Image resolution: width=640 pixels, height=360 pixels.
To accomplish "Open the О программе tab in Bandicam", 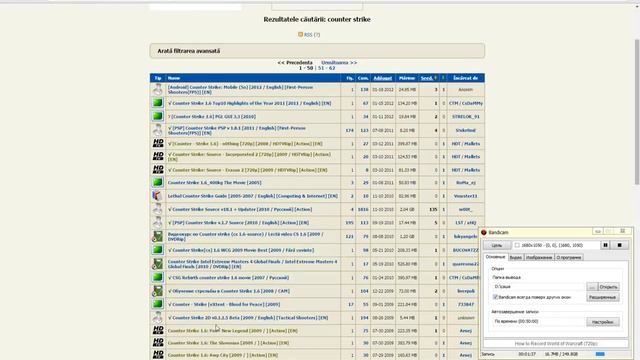I will pos(569,258).
